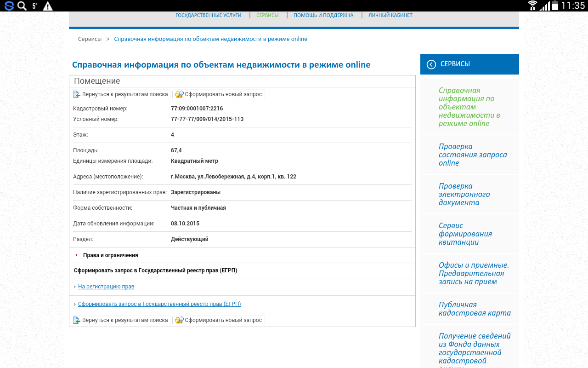This screenshot has width=588, height=368.
Task: Click bottom return-to-search-results page icon
Action: 77,320
